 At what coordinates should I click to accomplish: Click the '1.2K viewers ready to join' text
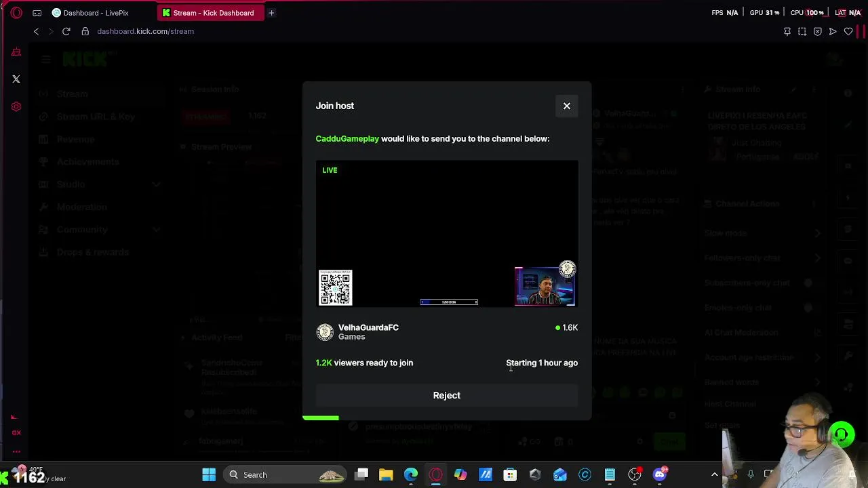(364, 363)
